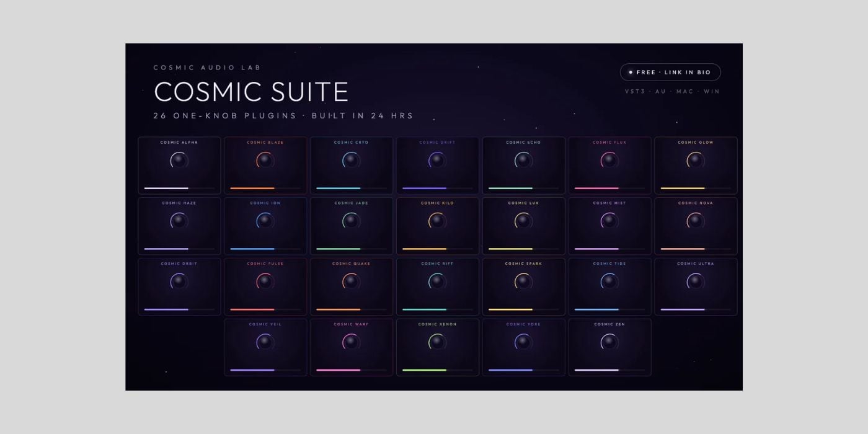
Task: Select the Cosmic Cryo knob
Action: (x=352, y=161)
